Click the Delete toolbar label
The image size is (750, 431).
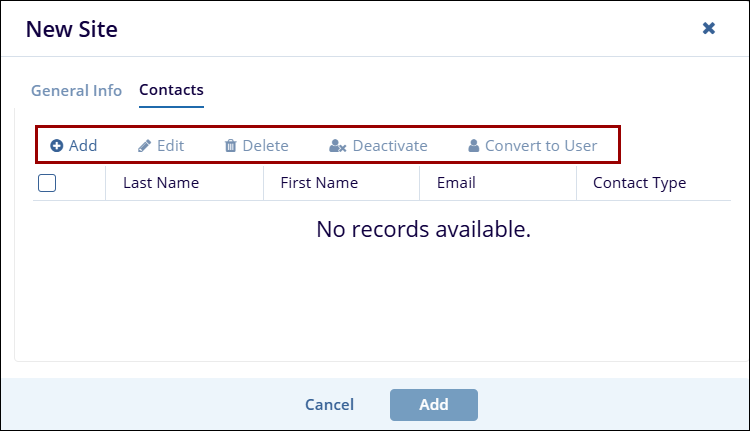265,146
